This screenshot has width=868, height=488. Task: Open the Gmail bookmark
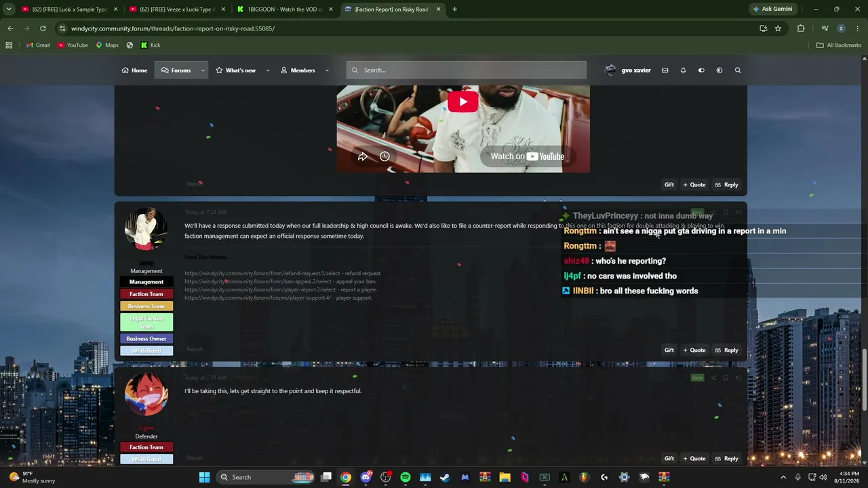(38, 45)
